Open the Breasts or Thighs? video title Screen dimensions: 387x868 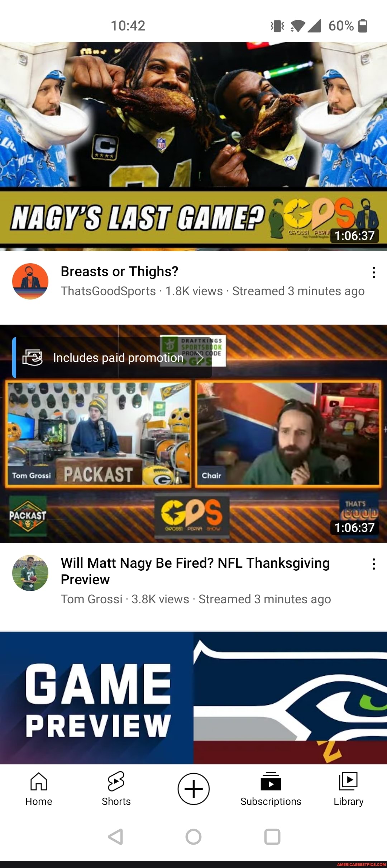point(119,272)
